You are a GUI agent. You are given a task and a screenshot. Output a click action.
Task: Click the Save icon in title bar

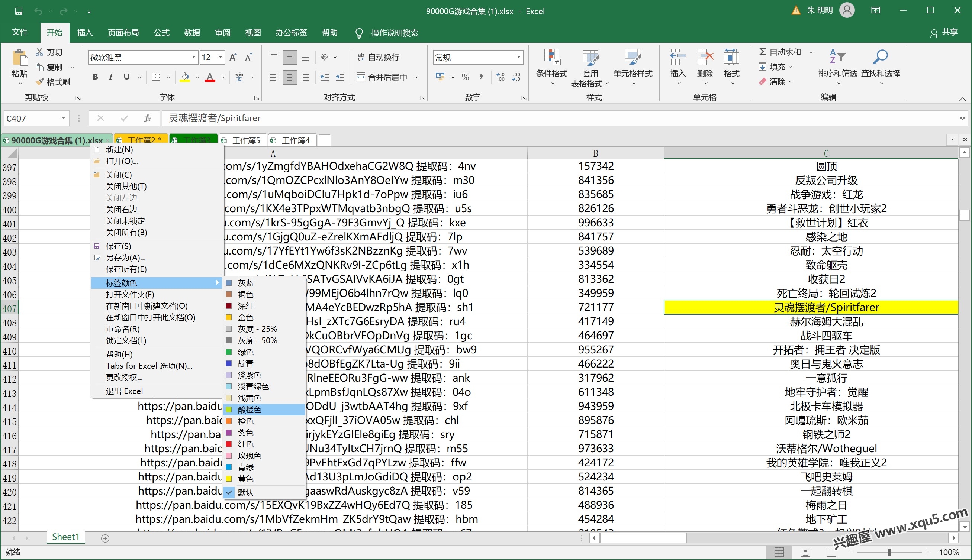18,11
